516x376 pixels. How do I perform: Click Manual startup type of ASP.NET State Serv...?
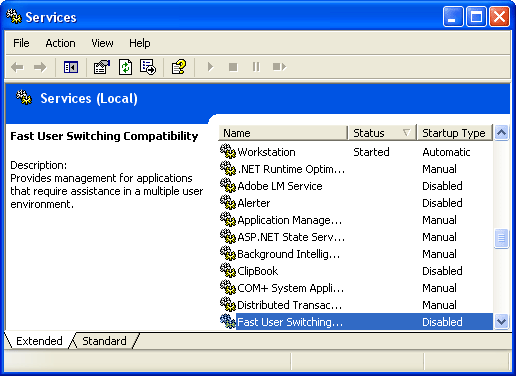coord(439,237)
